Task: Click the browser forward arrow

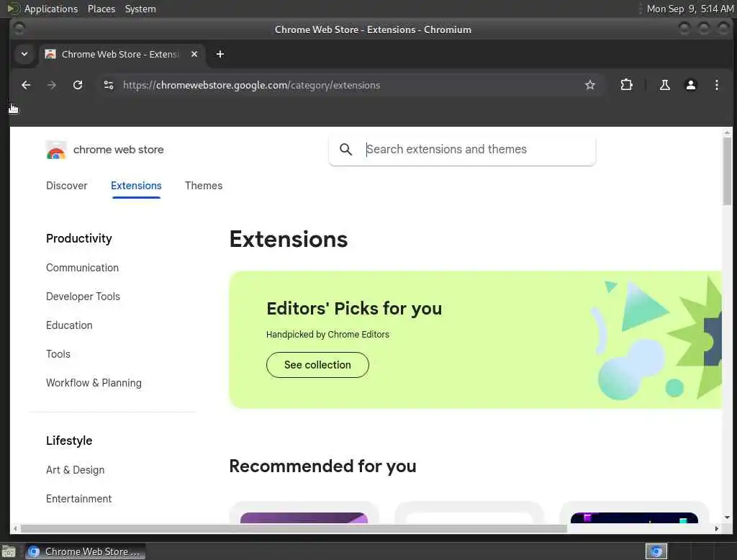Action: click(x=52, y=85)
